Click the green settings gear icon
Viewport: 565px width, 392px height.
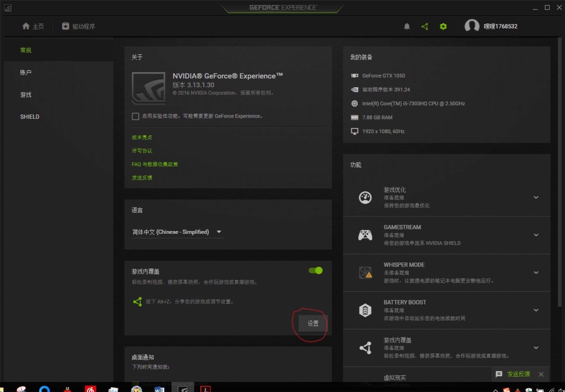443,26
